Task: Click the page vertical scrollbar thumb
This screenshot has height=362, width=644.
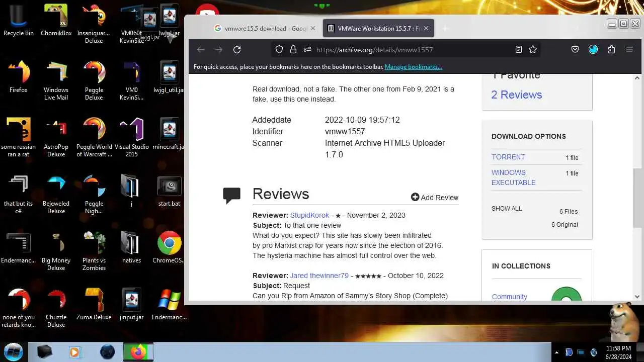Action: 637,198
